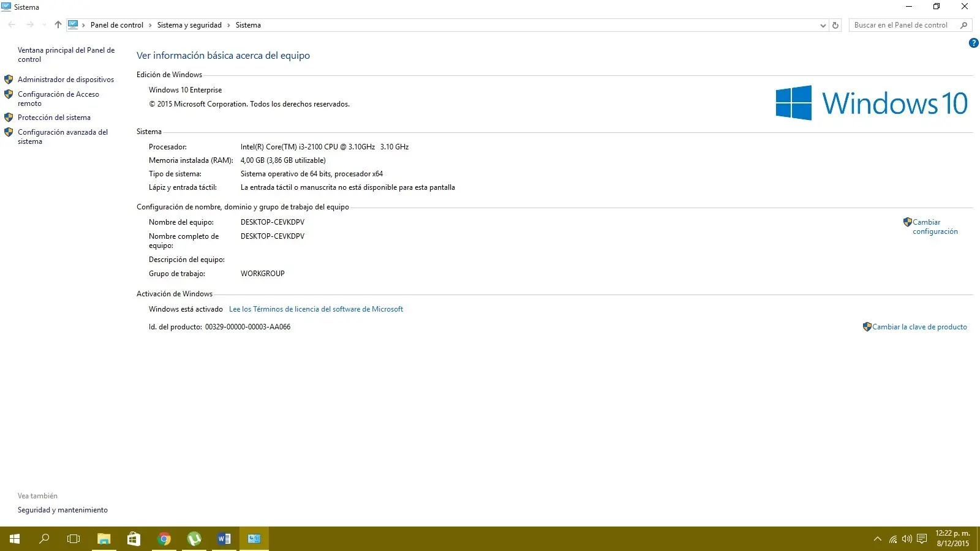Click the forward navigation arrow
Viewport: 980px width, 551px height.
[x=30, y=25]
